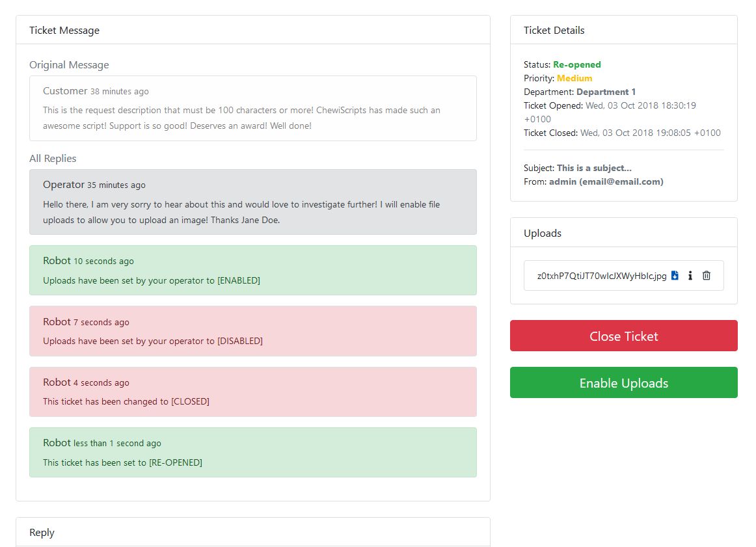Click the Robot ticket [RE-OPENED] message
756x547 pixels.
pyautogui.click(x=252, y=452)
